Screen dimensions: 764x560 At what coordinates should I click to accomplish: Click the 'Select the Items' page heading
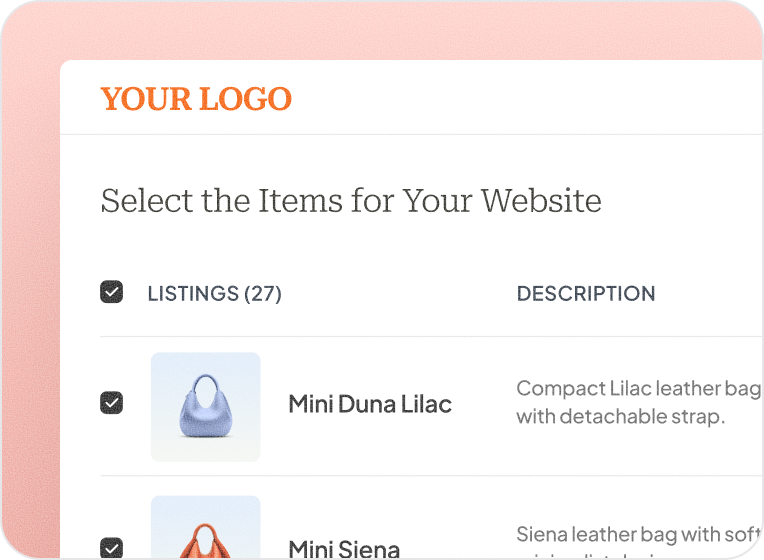[x=351, y=200]
